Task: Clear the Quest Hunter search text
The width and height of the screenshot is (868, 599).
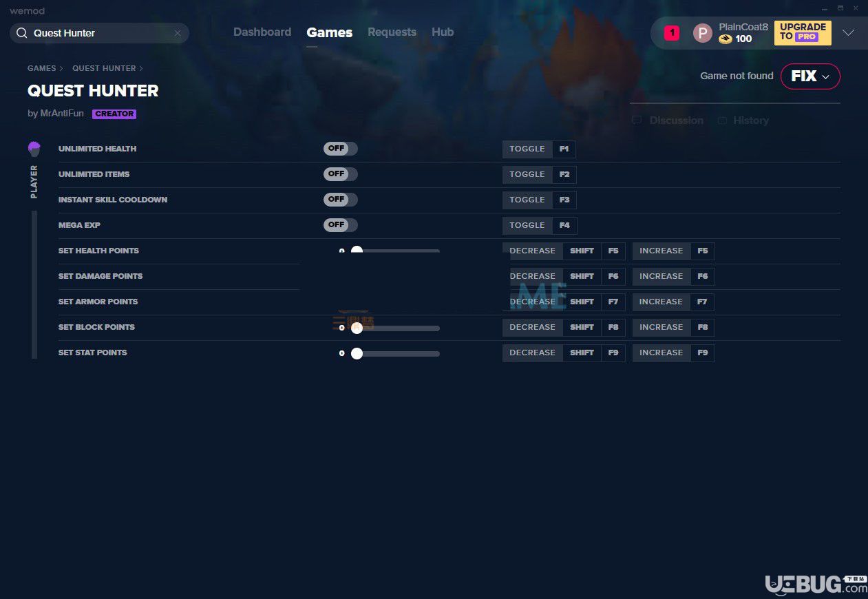Action: pos(178,33)
